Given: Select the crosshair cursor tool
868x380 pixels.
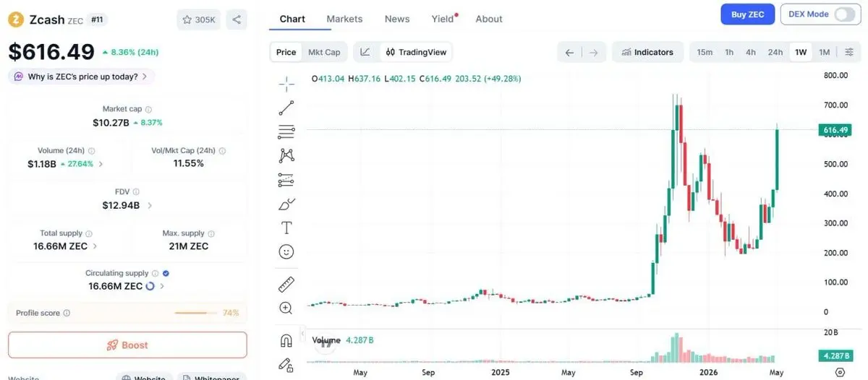Looking at the screenshot, I should [x=286, y=85].
